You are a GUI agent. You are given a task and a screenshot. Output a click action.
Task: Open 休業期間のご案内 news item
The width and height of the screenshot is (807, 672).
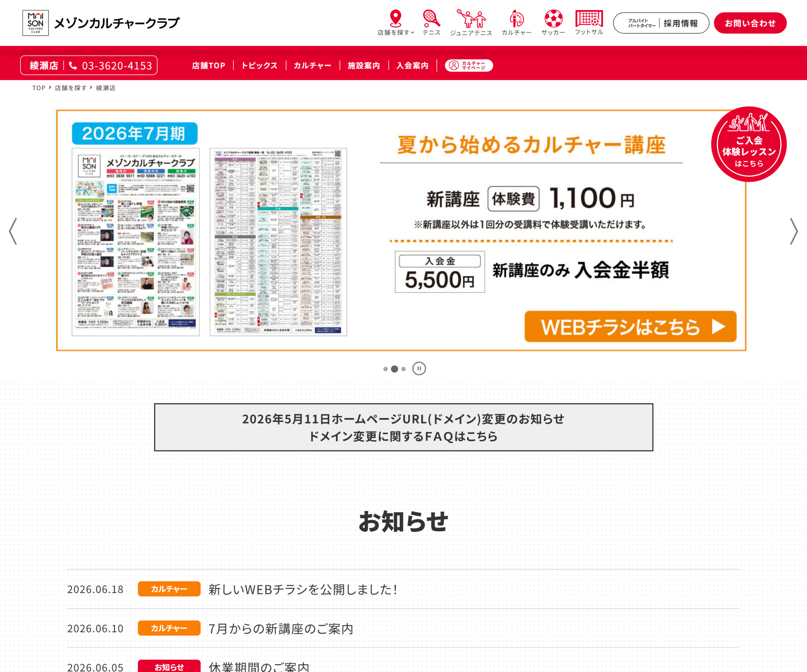click(258, 667)
